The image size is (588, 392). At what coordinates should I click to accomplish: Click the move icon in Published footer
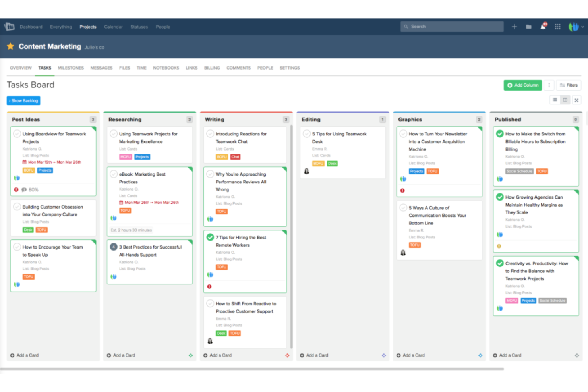(577, 355)
